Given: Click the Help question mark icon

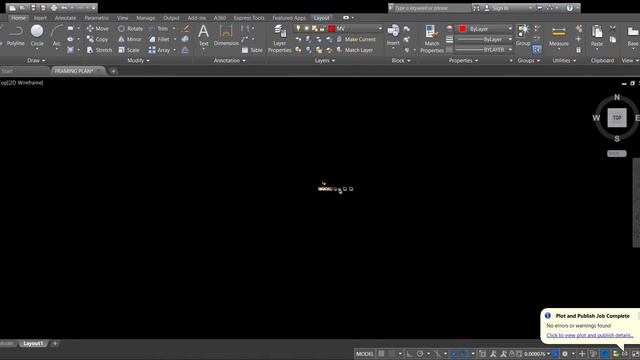Looking at the screenshot, I should pyautogui.click(x=569, y=8).
